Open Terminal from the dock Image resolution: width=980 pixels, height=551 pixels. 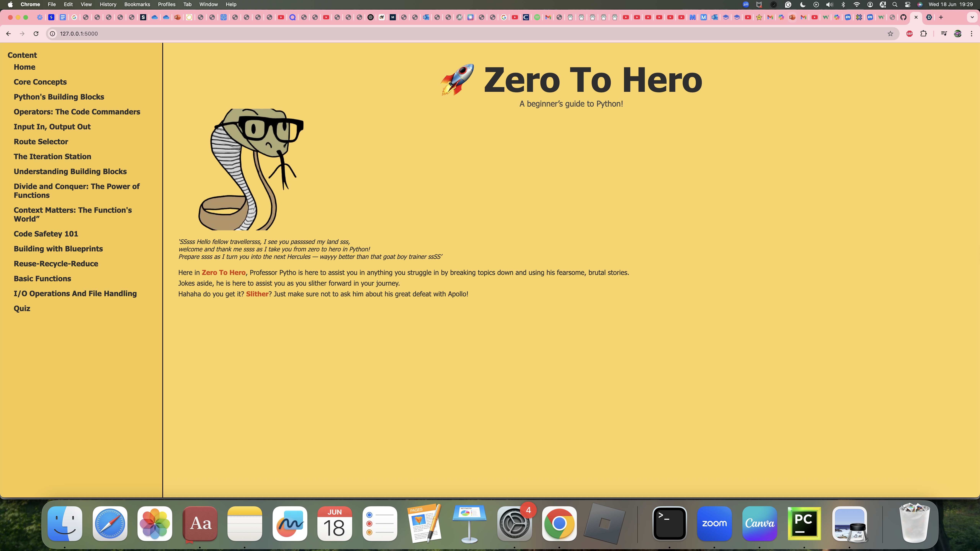tap(670, 523)
